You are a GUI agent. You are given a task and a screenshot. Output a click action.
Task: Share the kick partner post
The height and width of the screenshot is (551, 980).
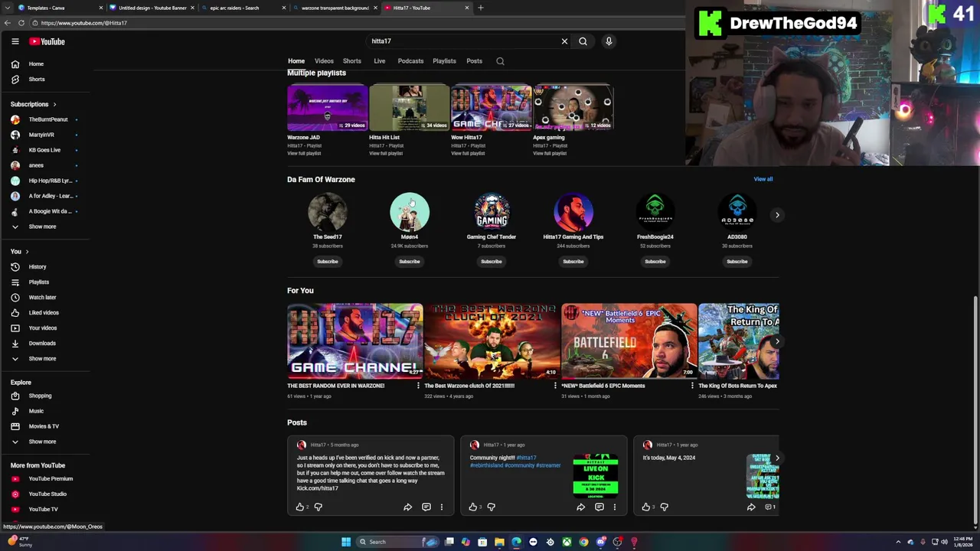point(407,507)
